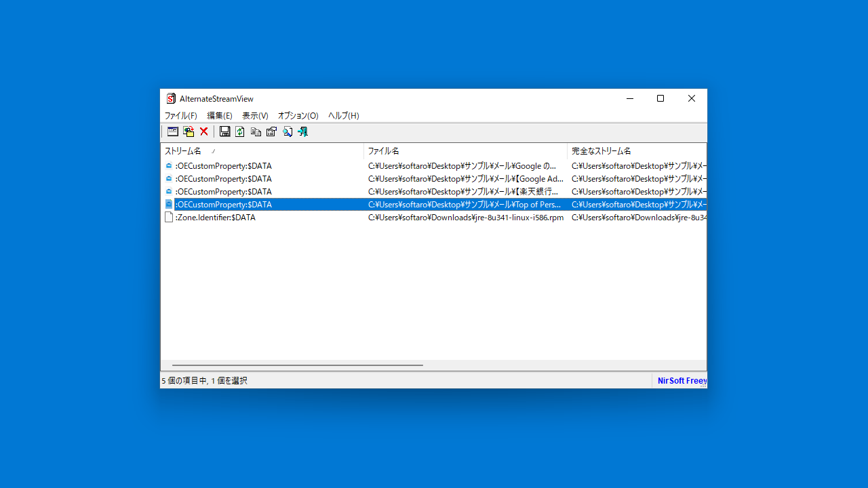868x488 pixels.
Task: Sort by the ストリーム名 column header
Action: pyautogui.click(x=262, y=150)
